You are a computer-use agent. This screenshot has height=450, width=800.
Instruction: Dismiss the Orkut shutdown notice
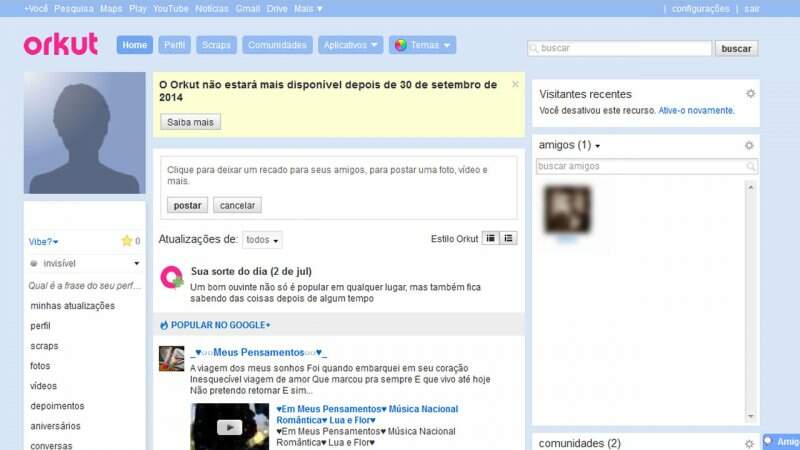coord(515,85)
